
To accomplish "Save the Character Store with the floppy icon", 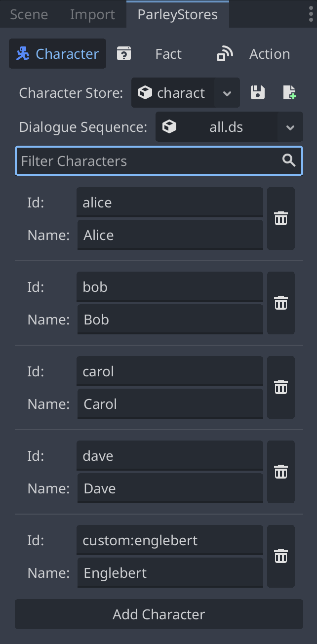I will (x=257, y=93).
